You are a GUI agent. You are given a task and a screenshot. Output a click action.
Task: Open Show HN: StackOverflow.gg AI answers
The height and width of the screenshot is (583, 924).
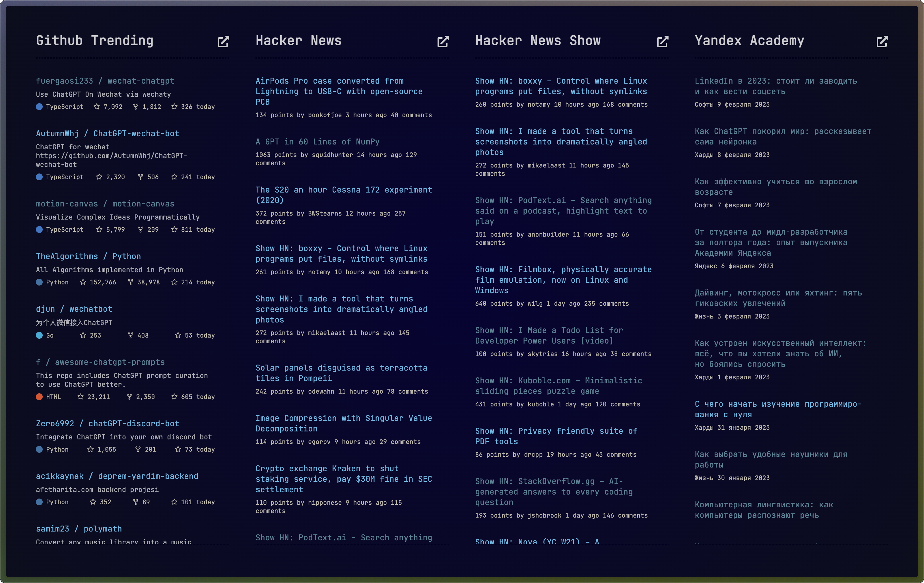click(554, 491)
